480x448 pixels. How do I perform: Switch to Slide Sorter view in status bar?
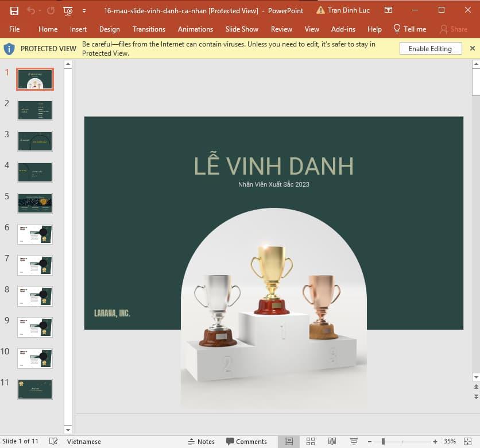point(310,442)
